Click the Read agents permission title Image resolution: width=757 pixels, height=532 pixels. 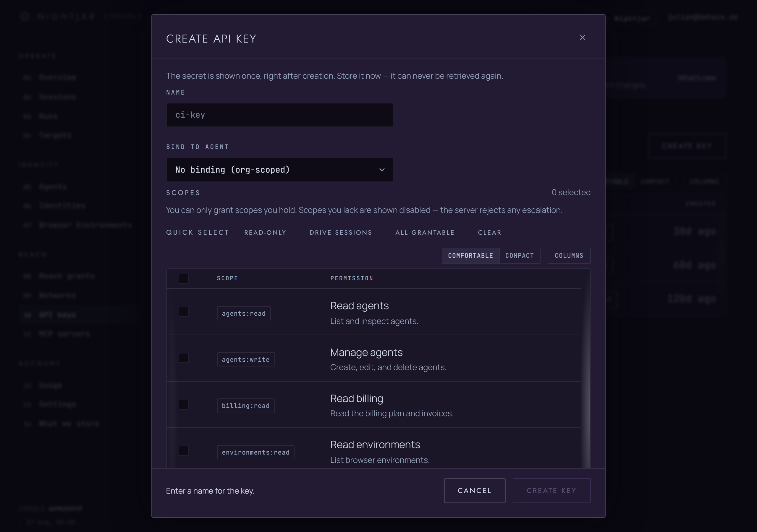tap(359, 306)
